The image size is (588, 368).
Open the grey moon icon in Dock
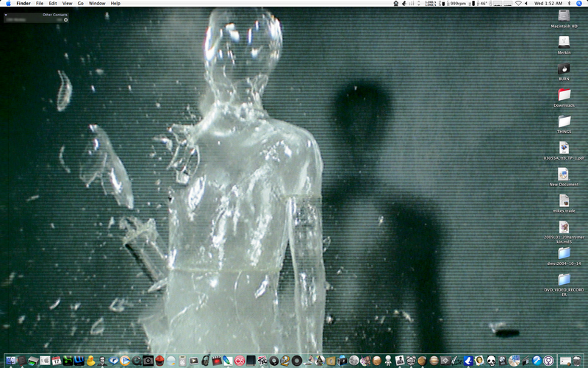click(x=354, y=361)
